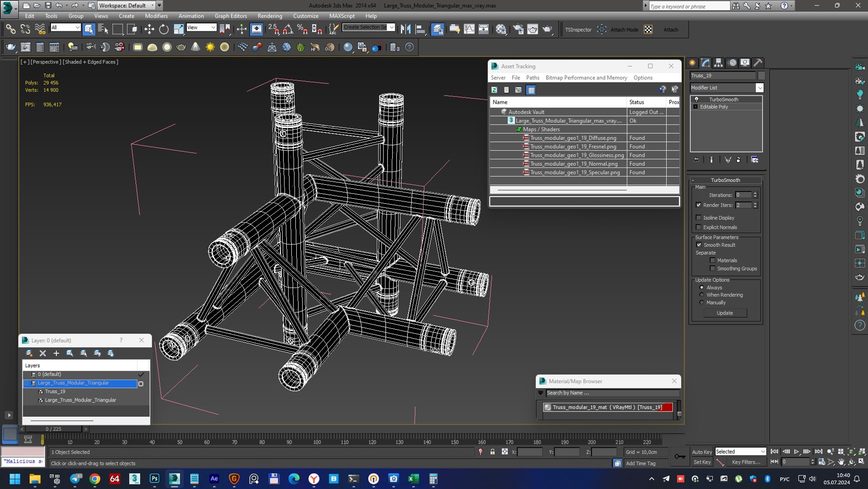Open the Rendering menu
Viewport: 868px width, 489px height.
[x=270, y=16]
